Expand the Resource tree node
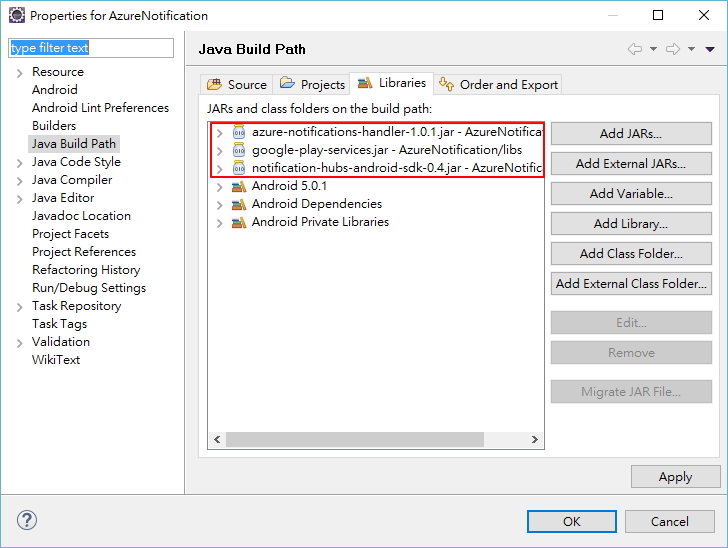The width and height of the screenshot is (728, 548). pos(19,72)
